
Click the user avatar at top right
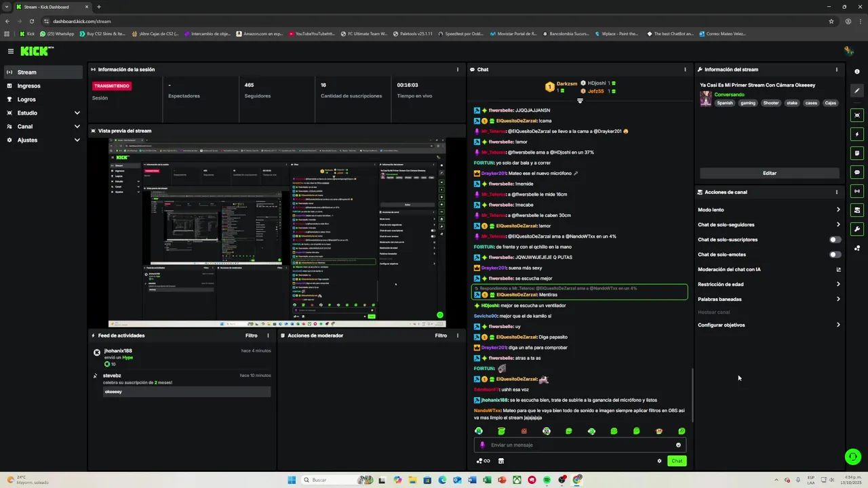(848, 51)
